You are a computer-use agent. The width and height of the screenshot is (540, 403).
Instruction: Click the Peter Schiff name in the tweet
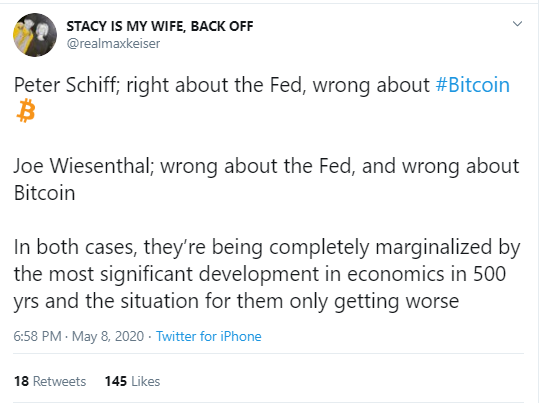pos(64,85)
